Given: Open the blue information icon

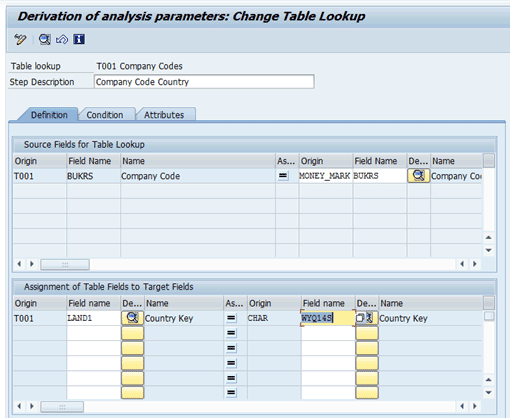Looking at the screenshot, I should pyautogui.click(x=79, y=39).
